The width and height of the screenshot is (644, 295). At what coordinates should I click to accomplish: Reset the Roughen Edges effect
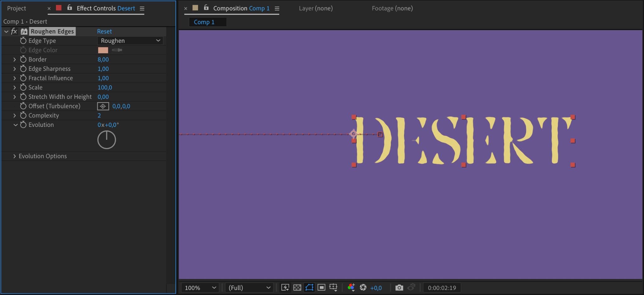(x=104, y=31)
